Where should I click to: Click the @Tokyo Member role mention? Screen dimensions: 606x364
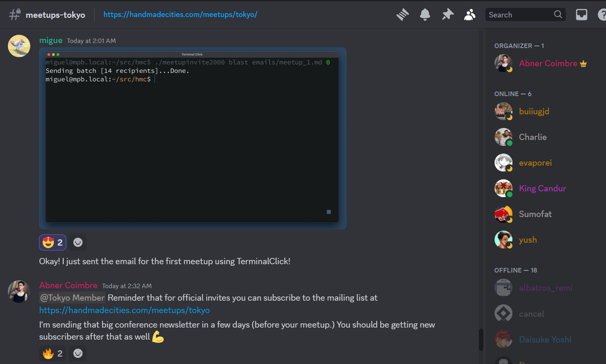(72, 298)
